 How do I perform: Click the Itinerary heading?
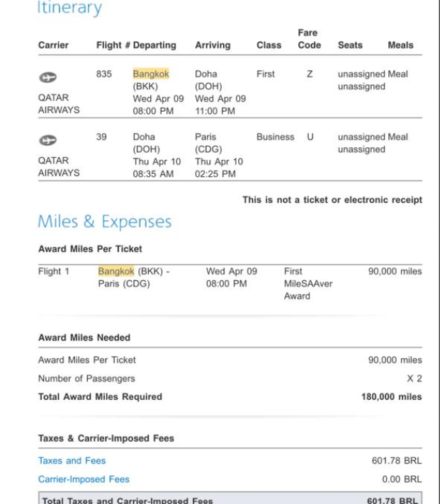pyautogui.click(x=69, y=8)
